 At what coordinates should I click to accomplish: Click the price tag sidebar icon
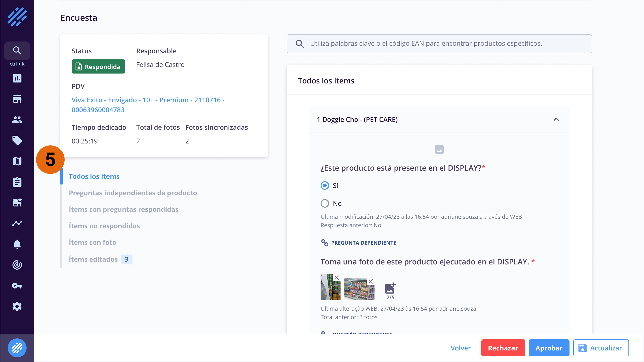17,140
